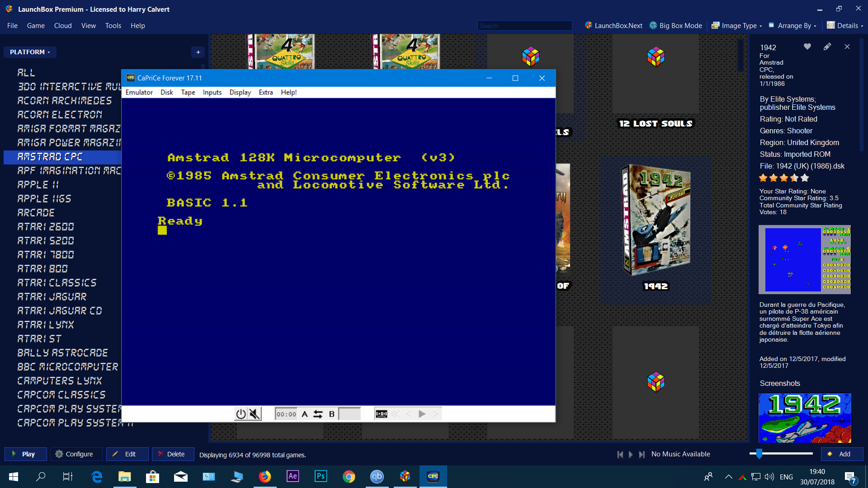
Task: Select Arcade platform
Action: pyautogui.click(x=36, y=213)
